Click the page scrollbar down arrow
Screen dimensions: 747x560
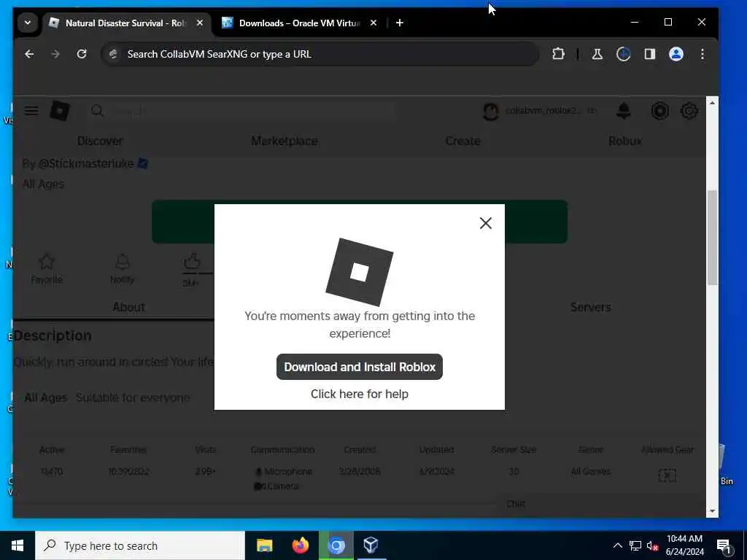[712, 511]
